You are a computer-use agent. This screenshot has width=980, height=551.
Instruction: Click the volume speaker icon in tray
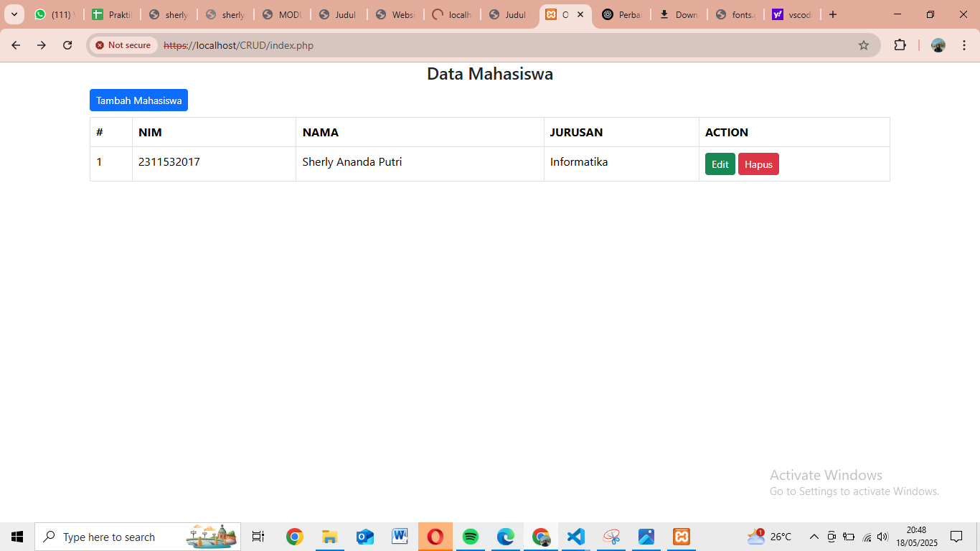point(882,537)
